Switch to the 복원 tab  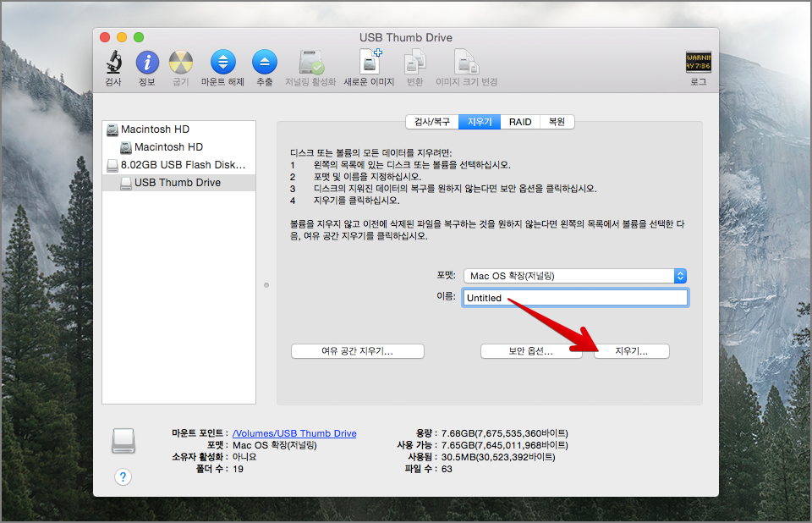557,122
